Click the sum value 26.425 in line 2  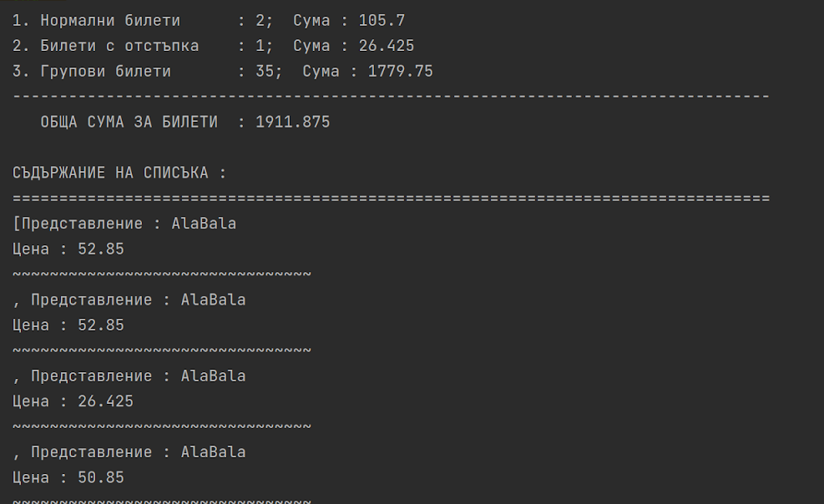pyautogui.click(x=387, y=46)
